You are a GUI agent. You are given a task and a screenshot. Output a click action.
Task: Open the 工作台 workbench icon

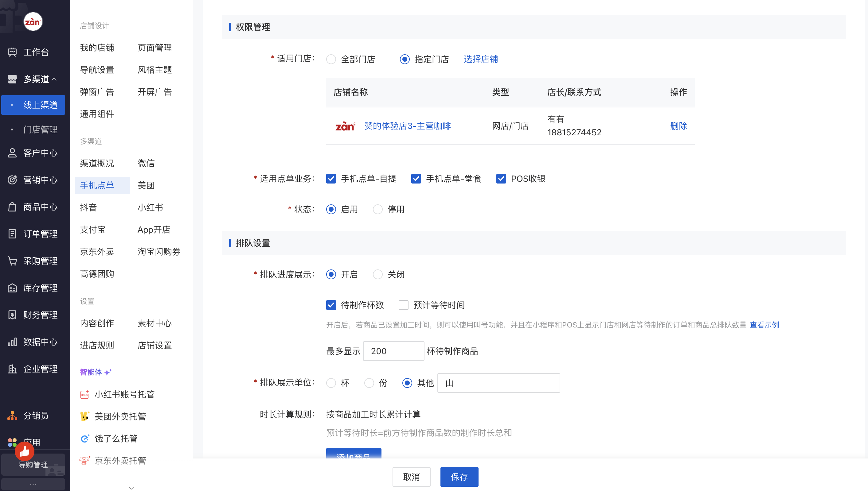point(12,52)
